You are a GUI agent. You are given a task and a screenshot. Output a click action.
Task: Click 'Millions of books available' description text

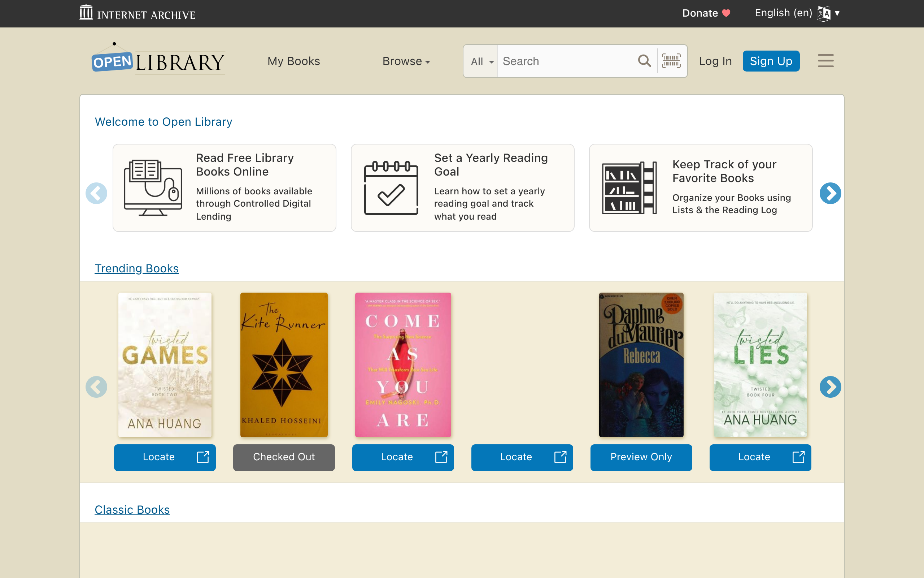254,203
